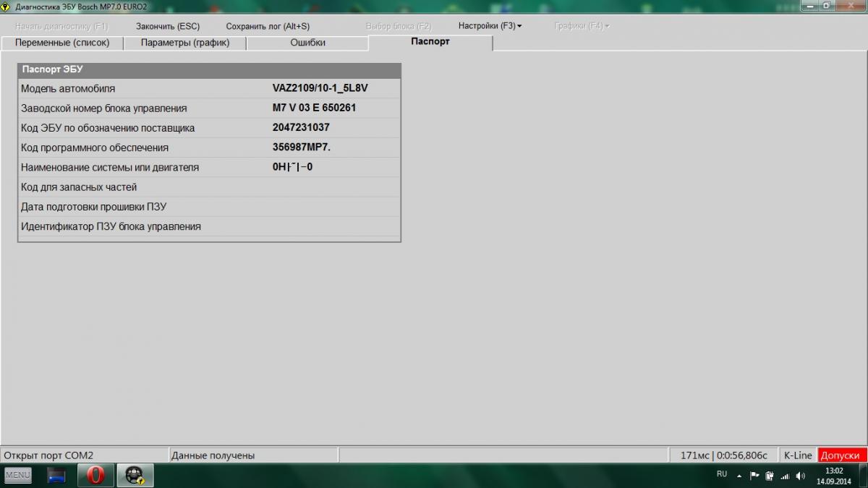Open the MENU start button on taskbar

(18, 476)
